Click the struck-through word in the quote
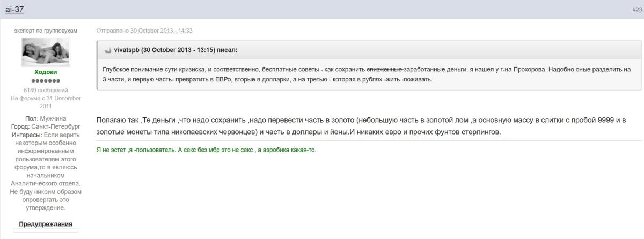The width and height of the screenshot is (644, 239). click(384, 70)
